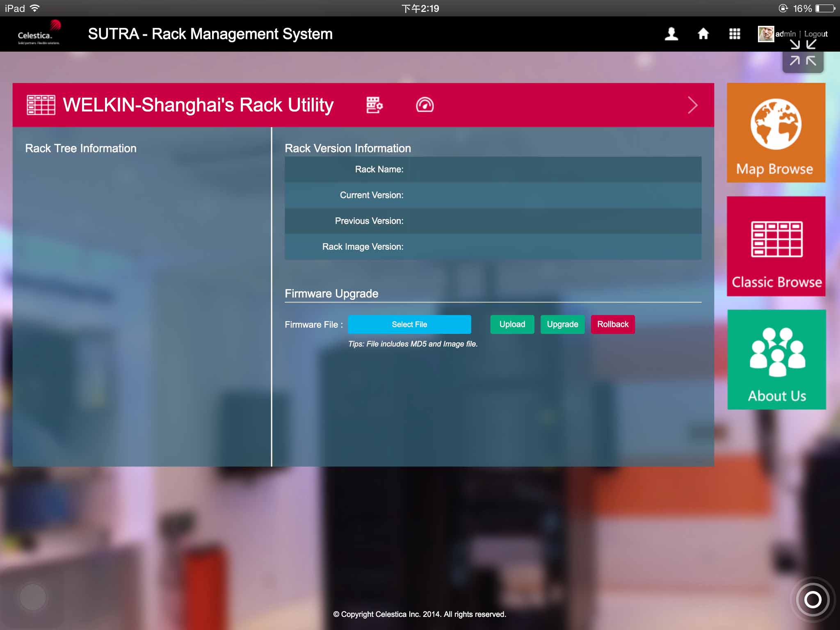The width and height of the screenshot is (840, 630).
Task: Click the SUTRA - Rack Management System title
Action: (x=210, y=34)
